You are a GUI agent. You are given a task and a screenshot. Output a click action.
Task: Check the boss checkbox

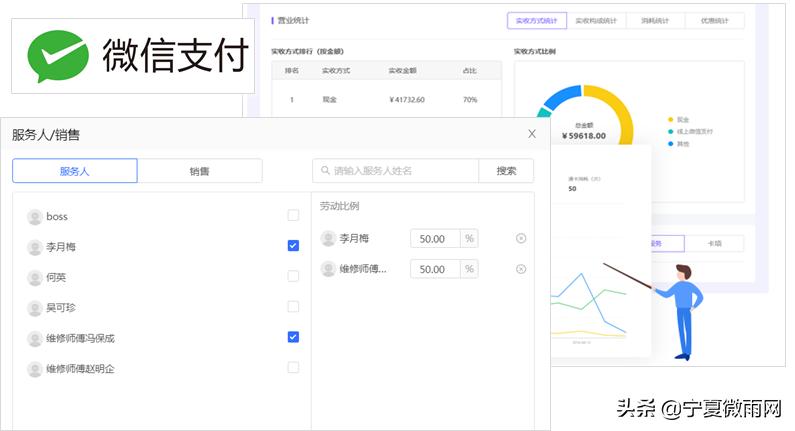tap(293, 216)
